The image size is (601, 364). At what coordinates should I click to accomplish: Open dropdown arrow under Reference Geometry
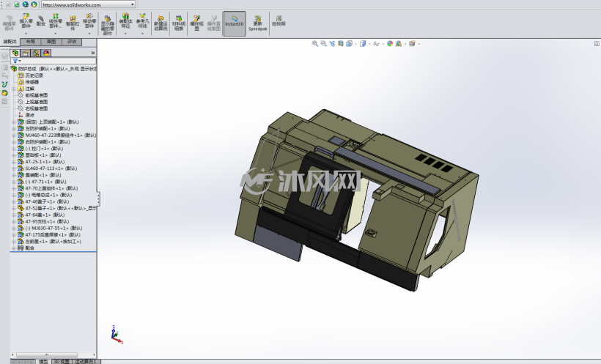tap(143, 34)
